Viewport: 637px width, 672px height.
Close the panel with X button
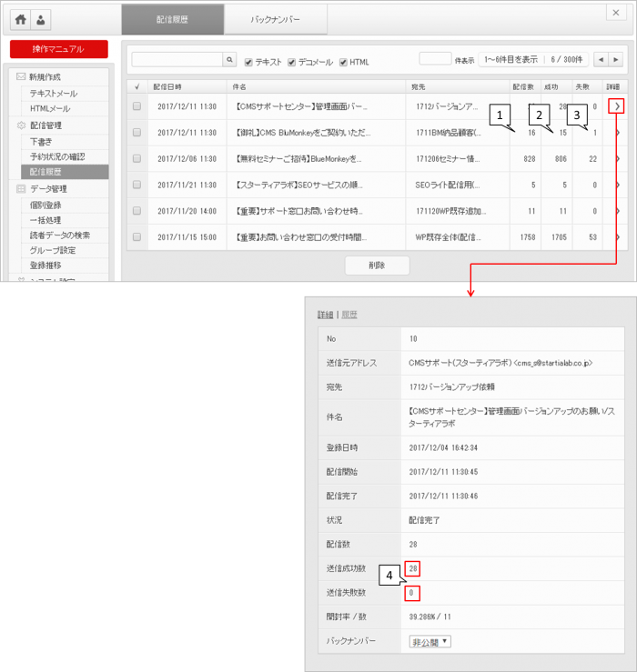coord(616,13)
